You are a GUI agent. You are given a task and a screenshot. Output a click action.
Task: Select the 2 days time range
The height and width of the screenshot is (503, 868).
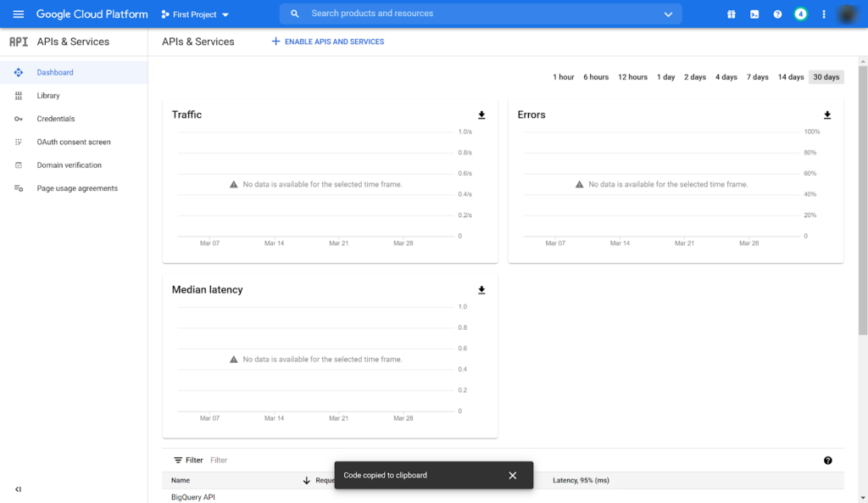695,77
